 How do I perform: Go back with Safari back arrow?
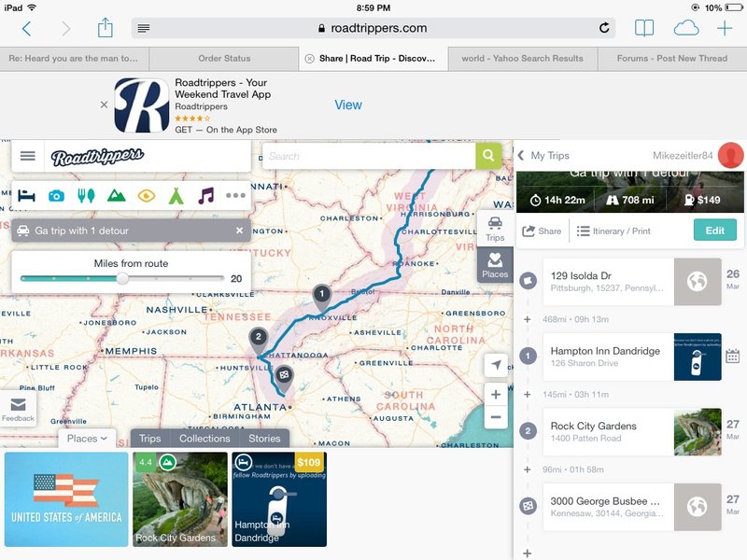[x=27, y=29]
